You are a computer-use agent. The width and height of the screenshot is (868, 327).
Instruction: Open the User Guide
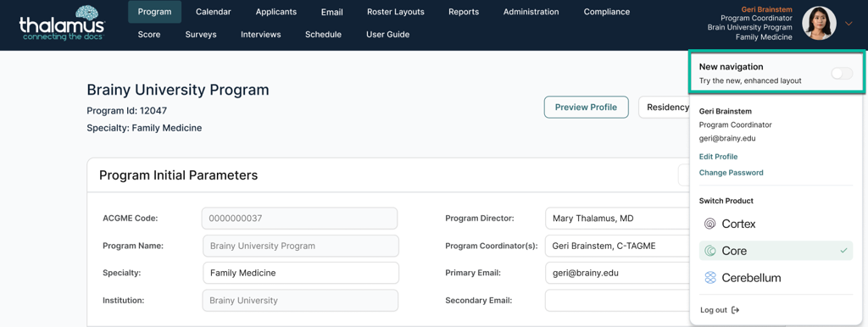pos(387,34)
